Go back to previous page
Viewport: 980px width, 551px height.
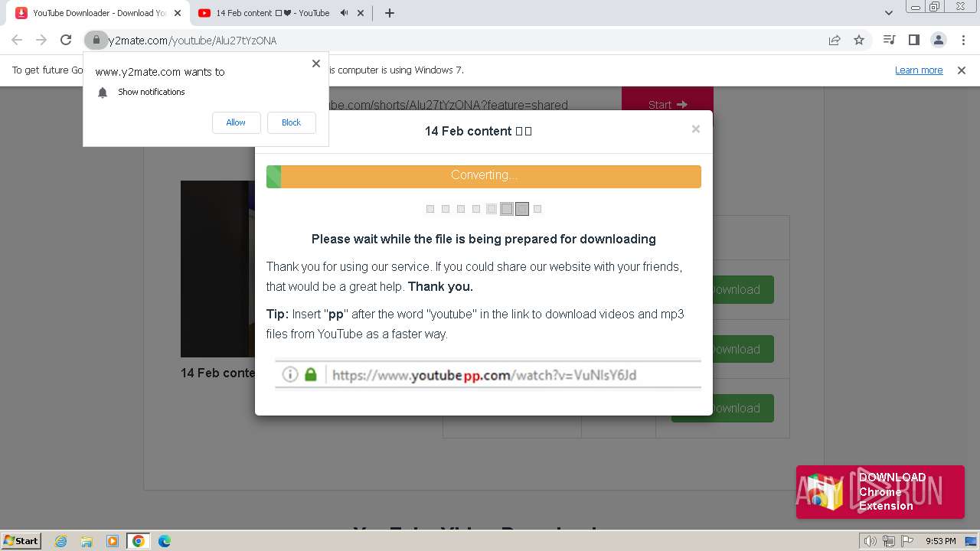[17, 41]
